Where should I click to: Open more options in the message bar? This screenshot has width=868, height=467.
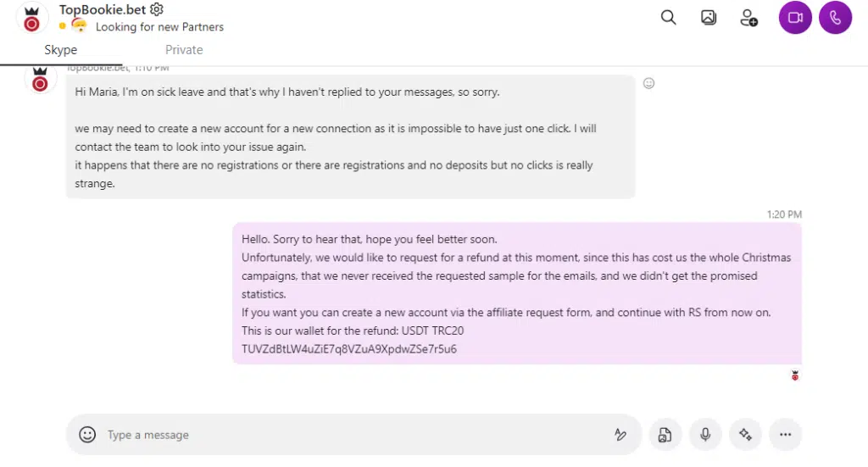click(x=785, y=435)
